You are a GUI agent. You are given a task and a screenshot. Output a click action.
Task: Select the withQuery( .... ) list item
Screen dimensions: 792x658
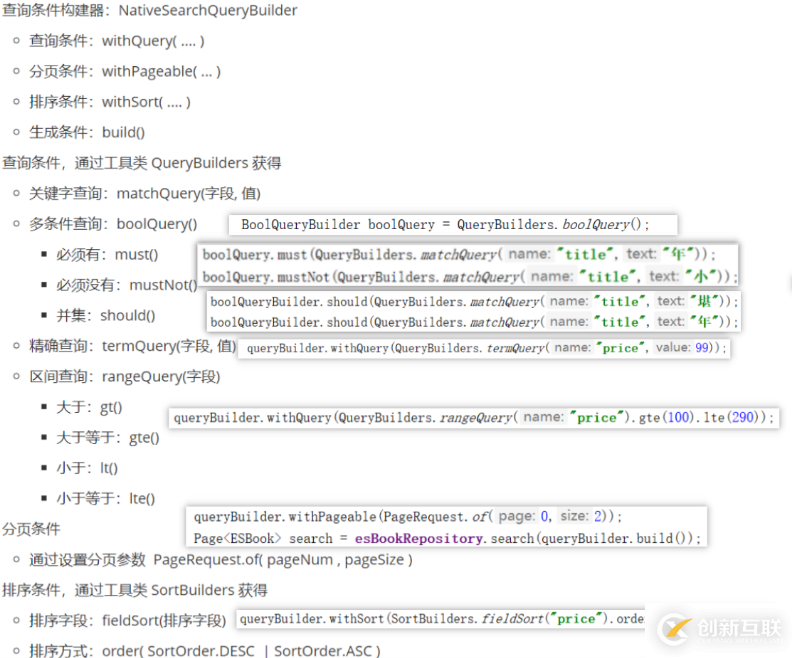pos(117,41)
